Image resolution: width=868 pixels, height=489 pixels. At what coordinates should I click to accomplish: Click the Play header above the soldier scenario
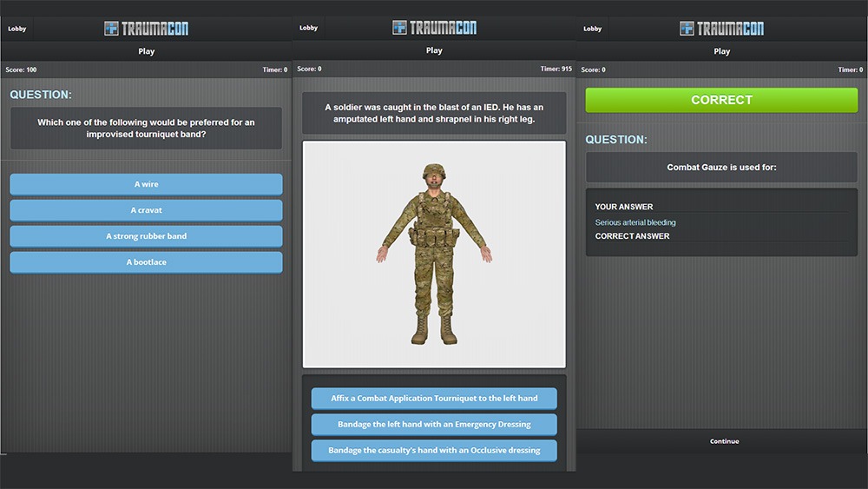(434, 50)
